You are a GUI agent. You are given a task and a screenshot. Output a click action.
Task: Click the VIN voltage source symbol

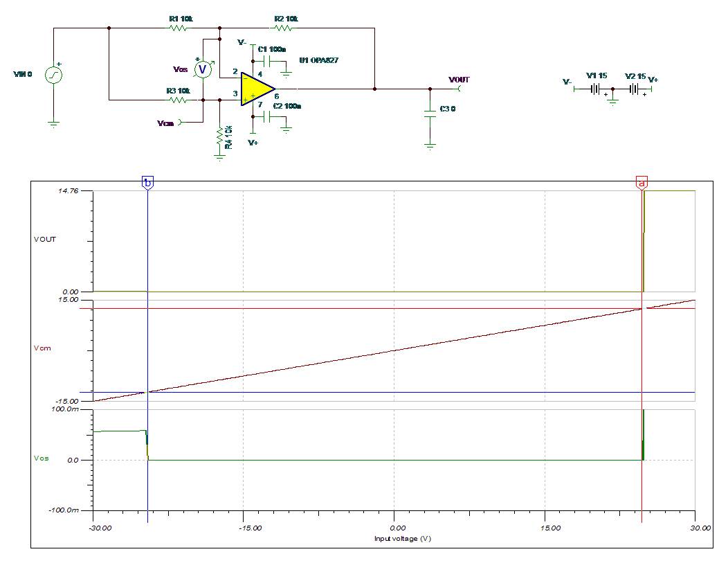53,75
